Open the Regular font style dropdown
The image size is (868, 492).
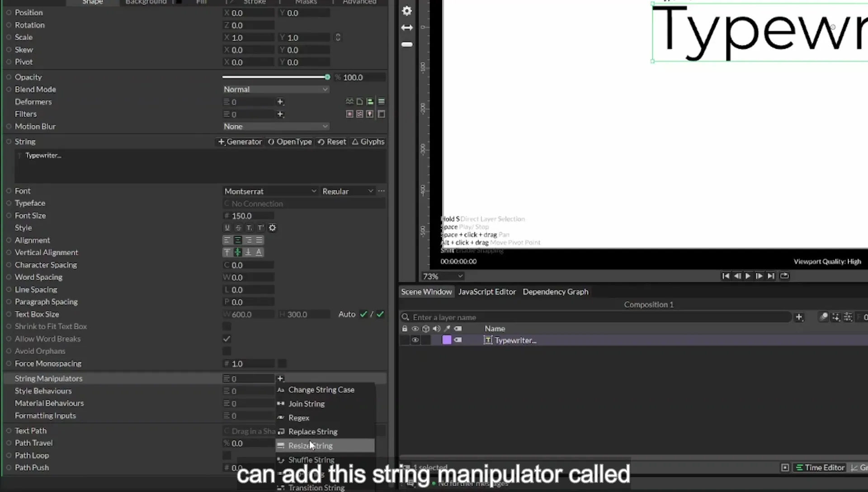coord(348,191)
